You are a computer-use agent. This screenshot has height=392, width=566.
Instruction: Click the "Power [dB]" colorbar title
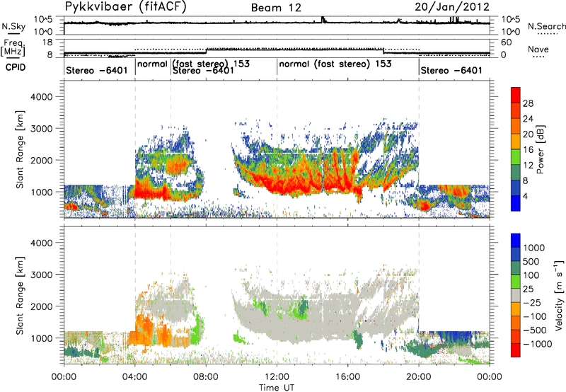point(540,149)
